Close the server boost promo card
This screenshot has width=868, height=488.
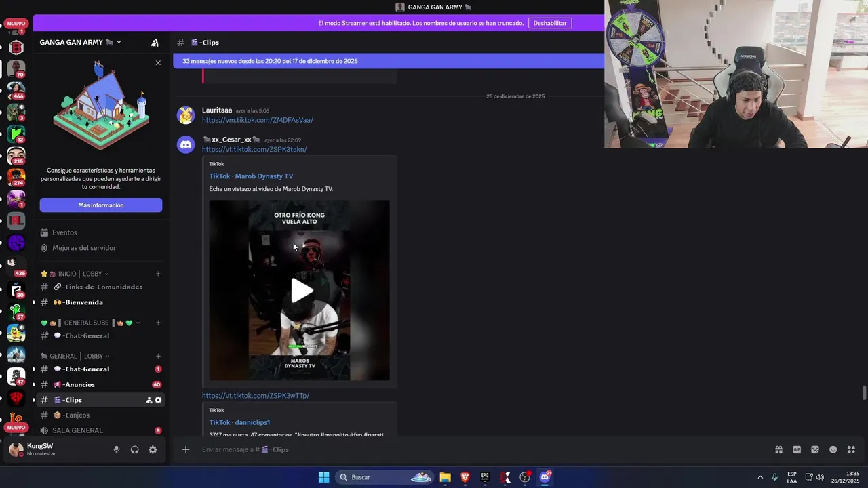click(158, 62)
